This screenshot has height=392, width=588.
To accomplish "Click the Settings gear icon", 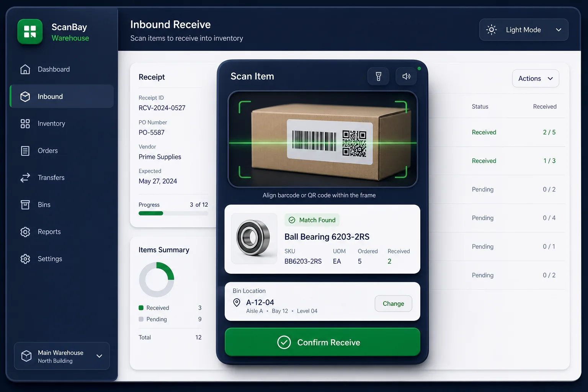I will [25, 259].
